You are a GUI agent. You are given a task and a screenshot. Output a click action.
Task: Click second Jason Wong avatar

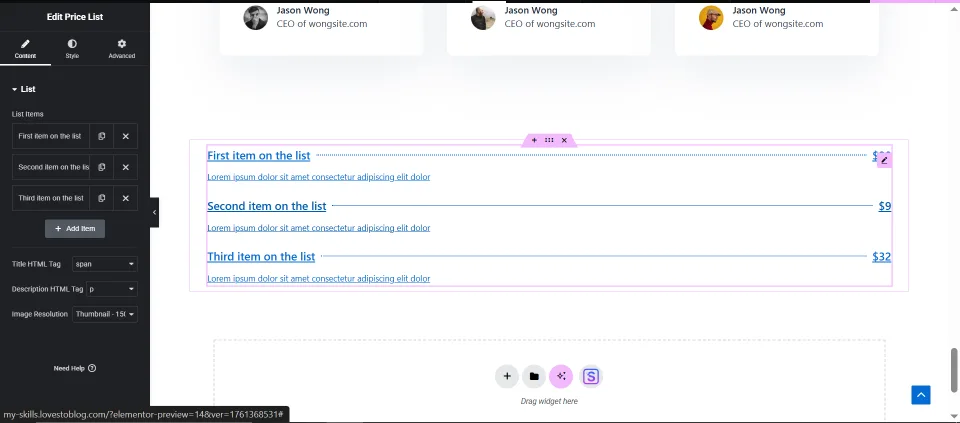tap(483, 18)
